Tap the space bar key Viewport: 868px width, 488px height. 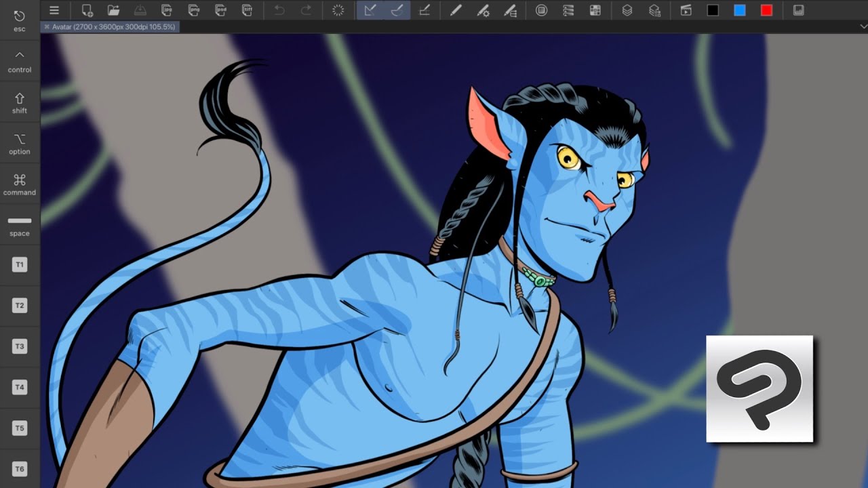pos(20,225)
